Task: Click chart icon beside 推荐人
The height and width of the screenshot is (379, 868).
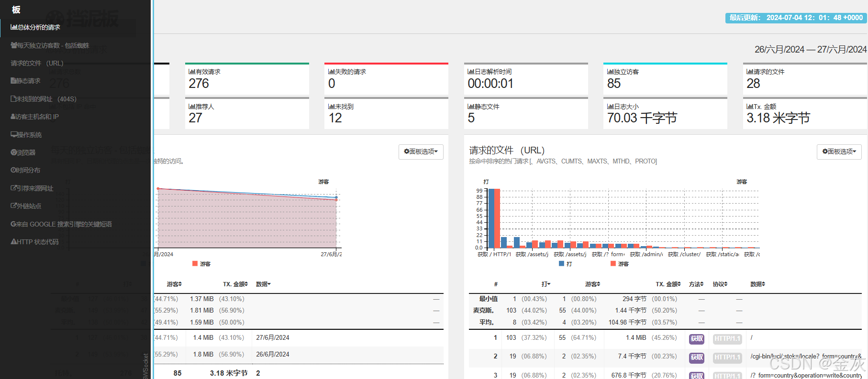Action: pyautogui.click(x=192, y=107)
